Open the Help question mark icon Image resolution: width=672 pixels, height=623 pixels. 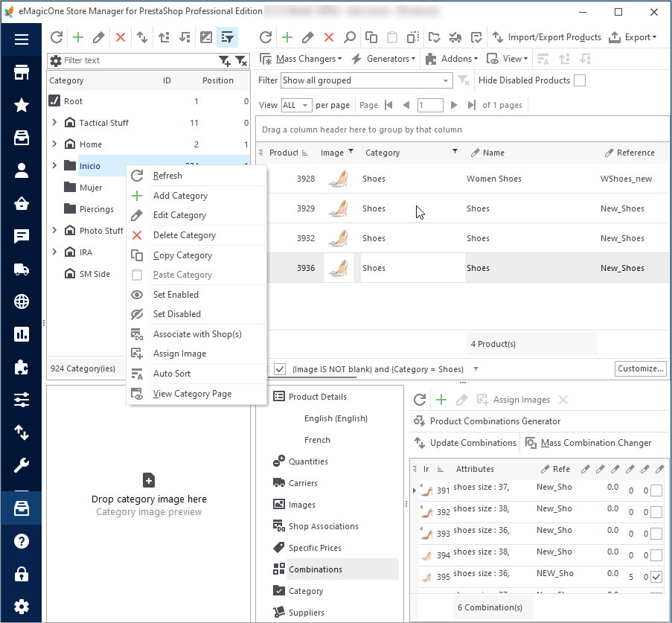[x=22, y=541]
